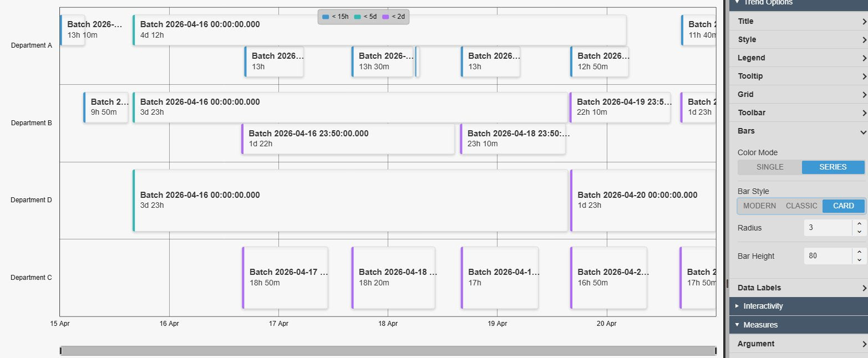This screenshot has width=868, height=358.
Task: Click the Department D axis label
Action: coord(31,200)
